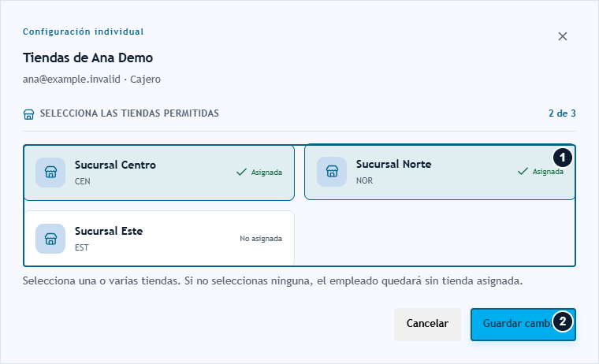Click the store icon in the section header

[28, 114]
